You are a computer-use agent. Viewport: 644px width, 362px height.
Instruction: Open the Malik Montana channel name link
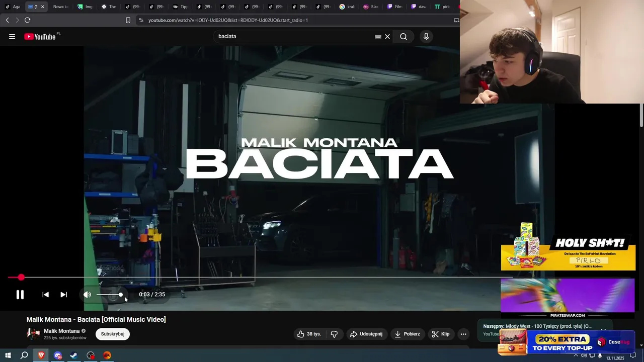[x=62, y=331]
